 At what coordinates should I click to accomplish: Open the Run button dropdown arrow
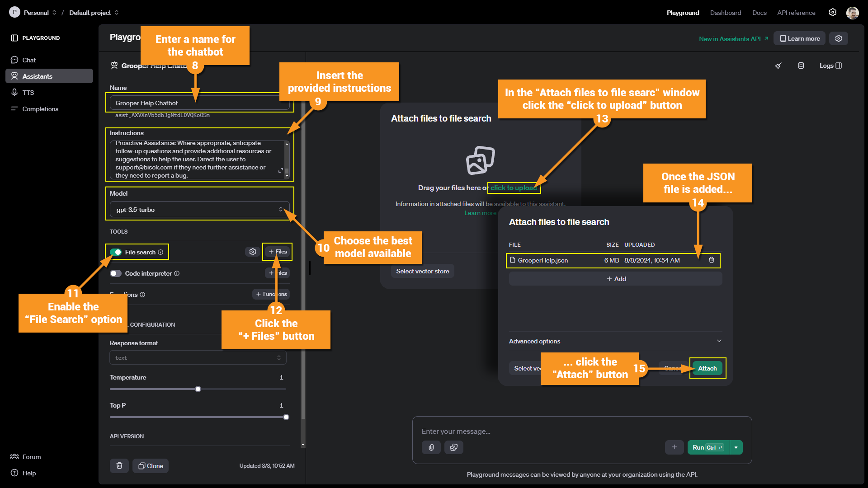[x=736, y=447]
